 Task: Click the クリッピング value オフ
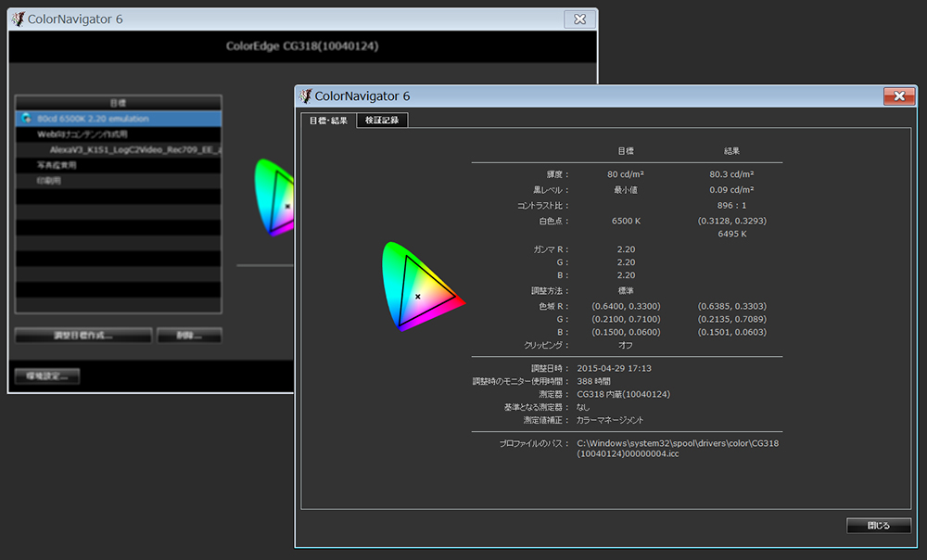coord(626,345)
